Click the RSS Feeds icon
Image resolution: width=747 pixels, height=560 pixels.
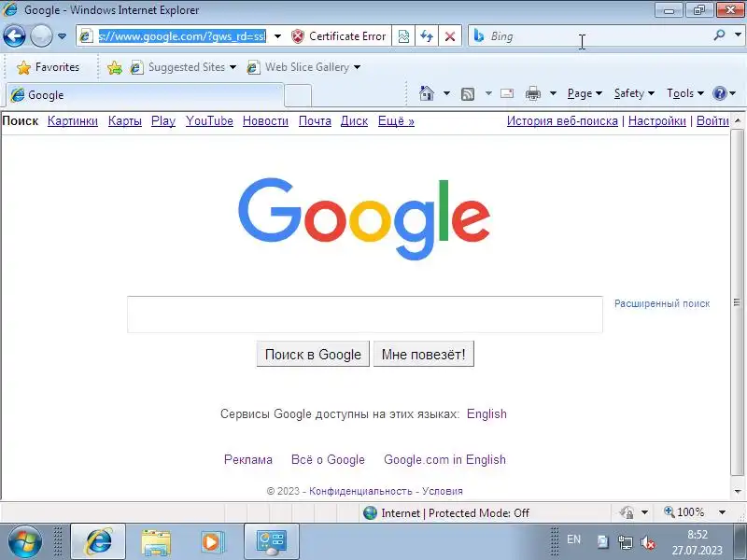pos(468,94)
